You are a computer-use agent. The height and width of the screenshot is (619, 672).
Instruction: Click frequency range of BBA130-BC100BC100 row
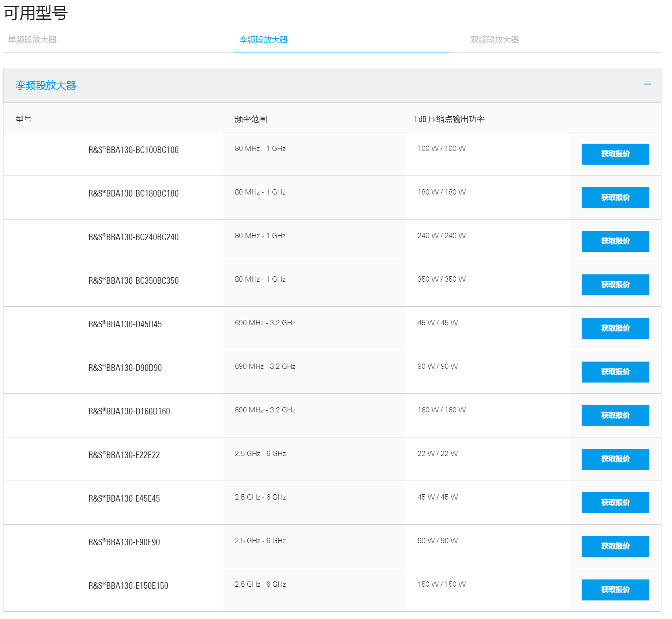click(x=260, y=148)
